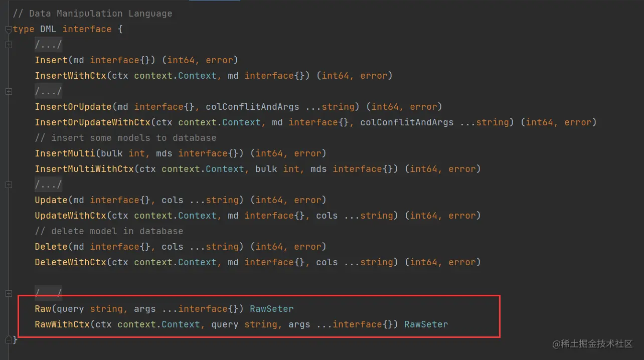
Task: Click the InsertOrUpdate method name
Action: coord(73,107)
